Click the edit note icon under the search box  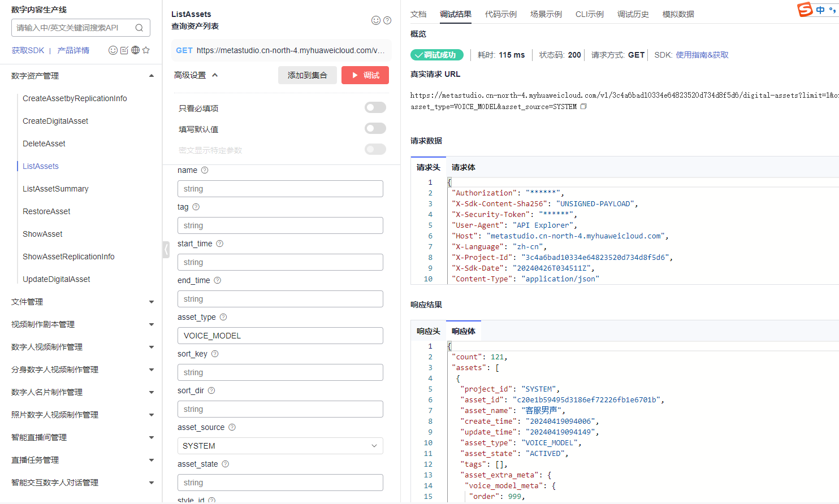click(x=124, y=50)
